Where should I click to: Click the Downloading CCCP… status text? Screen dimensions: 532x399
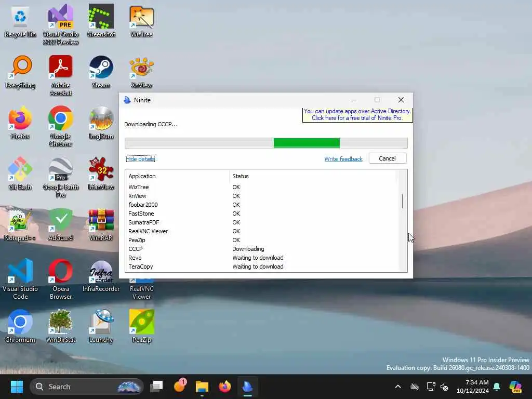pos(151,124)
